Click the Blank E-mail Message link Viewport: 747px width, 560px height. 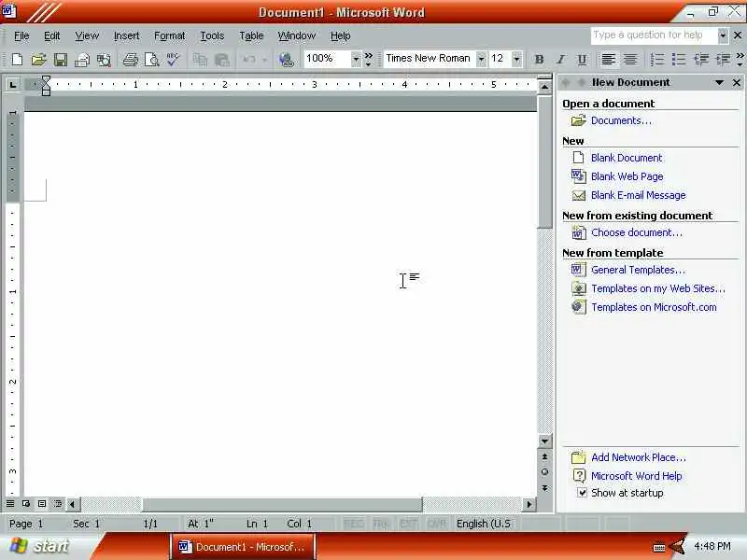coord(639,195)
